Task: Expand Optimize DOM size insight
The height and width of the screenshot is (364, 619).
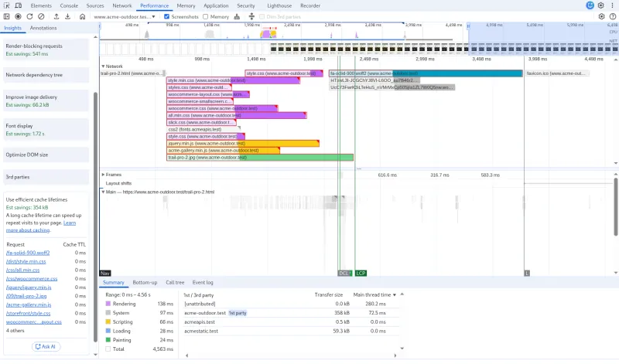Action: (x=46, y=155)
